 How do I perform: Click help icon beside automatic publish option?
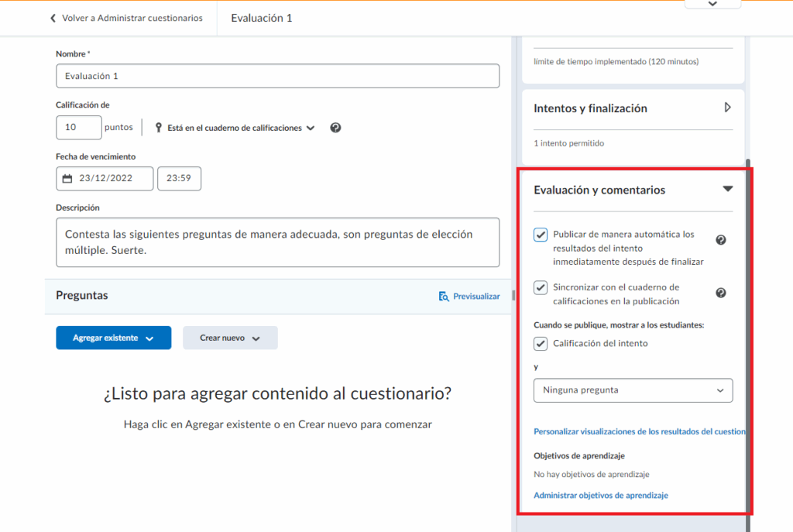[x=721, y=240]
